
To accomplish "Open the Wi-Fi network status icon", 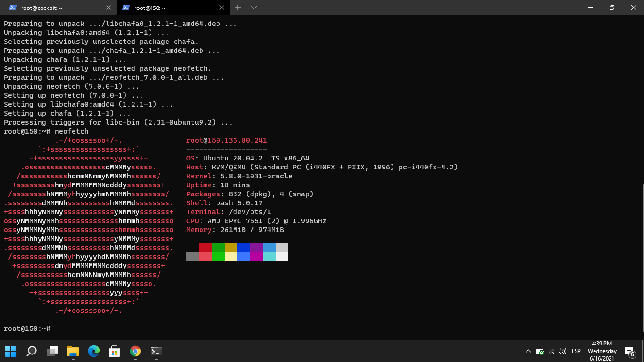I will 552,351.
